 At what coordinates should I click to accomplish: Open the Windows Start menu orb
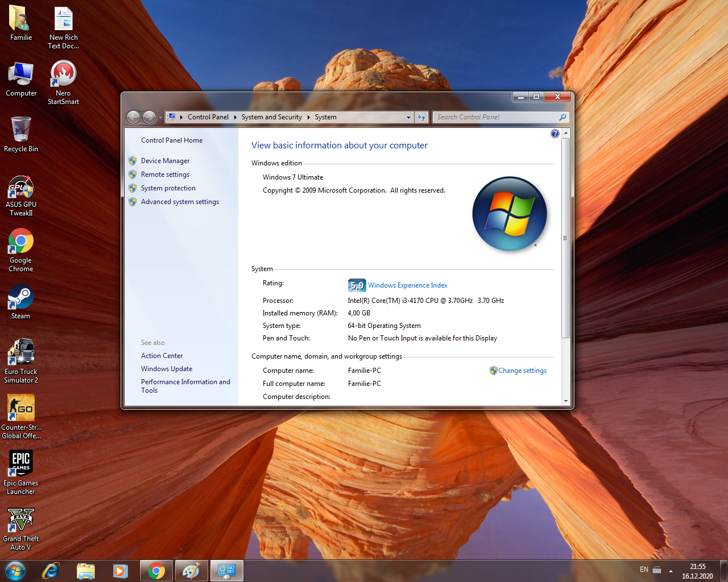coord(15,571)
